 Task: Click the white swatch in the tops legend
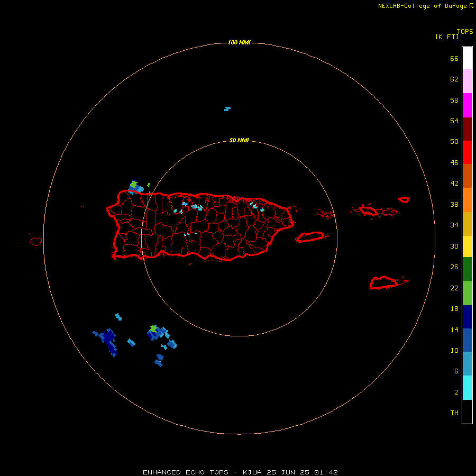(x=467, y=58)
